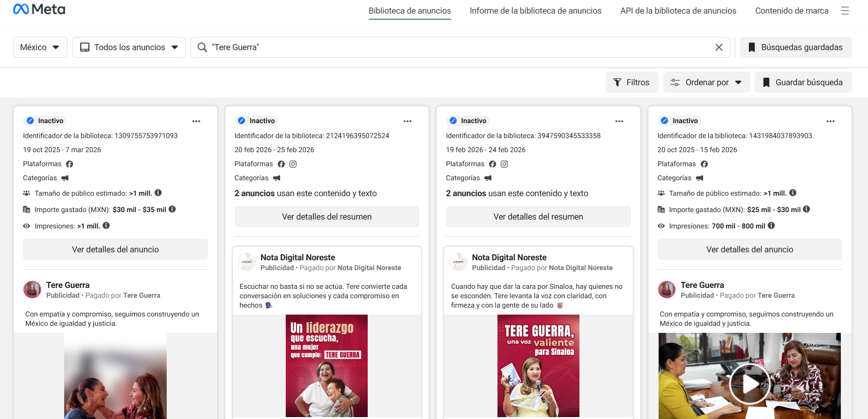
Task: Open three-dot options for ad 1431984037893903
Action: tap(831, 121)
